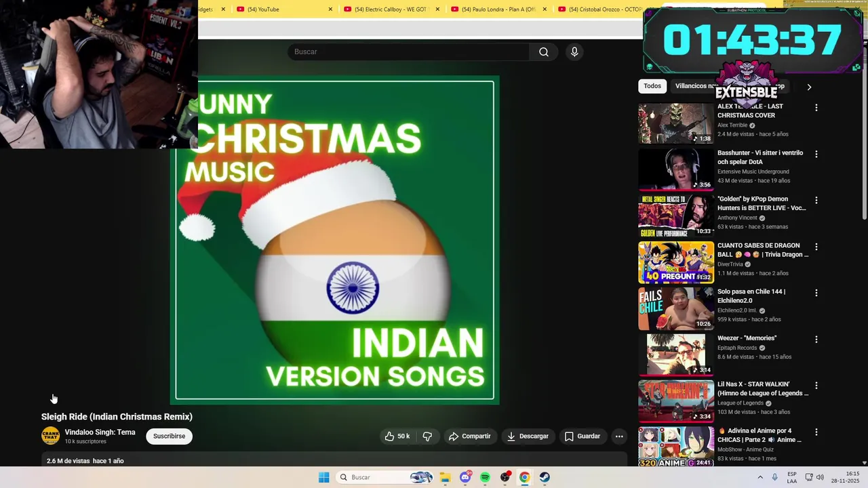This screenshot has width=868, height=488.
Task: Open 'CUANTO SABES DE DRAGON BALL' video title
Action: click(x=763, y=250)
